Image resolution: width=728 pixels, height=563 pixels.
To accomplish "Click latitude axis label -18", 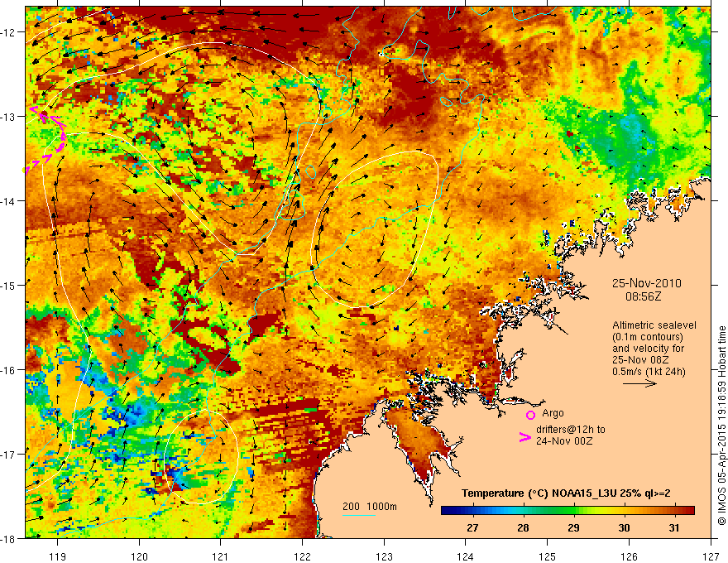I will tap(8, 538).
